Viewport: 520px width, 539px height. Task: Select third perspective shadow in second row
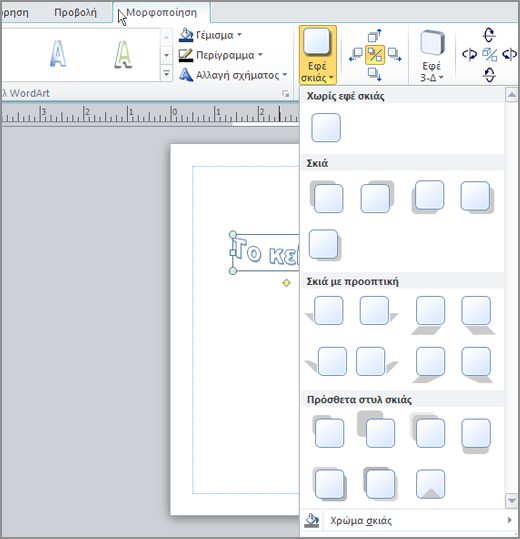[428, 364]
